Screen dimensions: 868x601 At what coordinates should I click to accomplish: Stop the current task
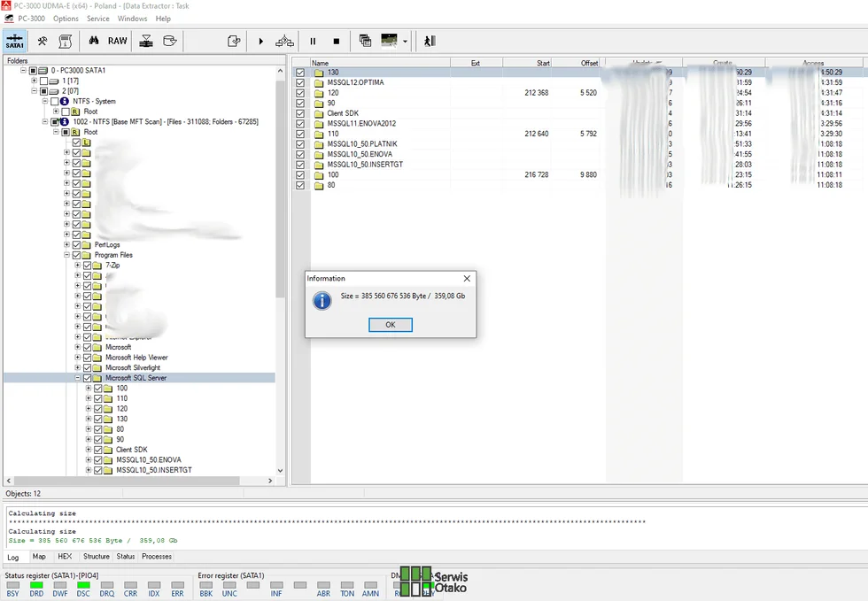337,41
